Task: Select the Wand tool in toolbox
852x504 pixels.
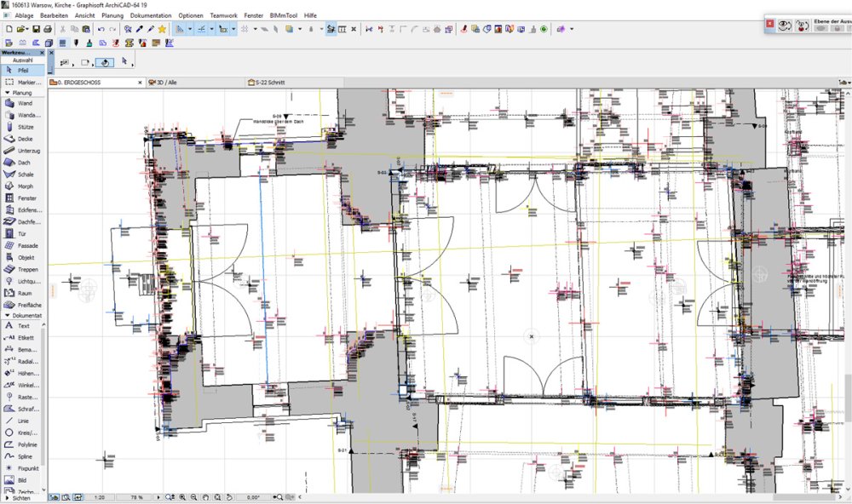Action: coord(24,103)
